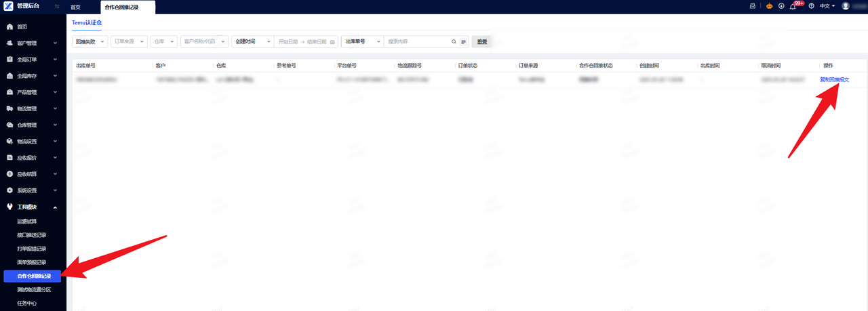
Task: Expand the 物流管理 menu chevron
Action: (56, 108)
